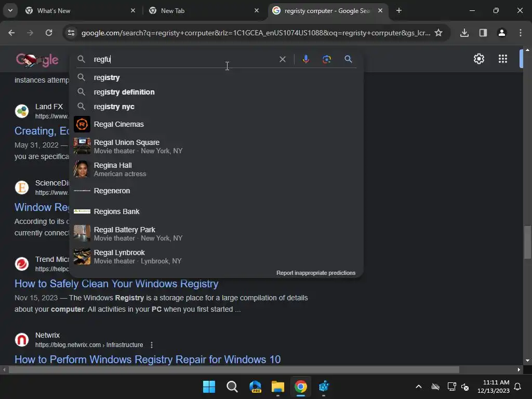Clear the search box with X
Image resolution: width=532 pixels, height=399 pixels.
click(282, 59)
